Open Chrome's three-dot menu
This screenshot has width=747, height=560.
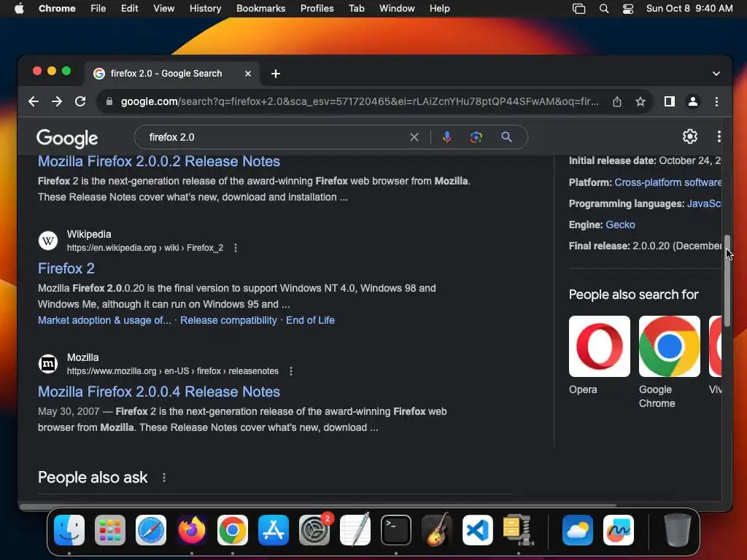[716, 101]
